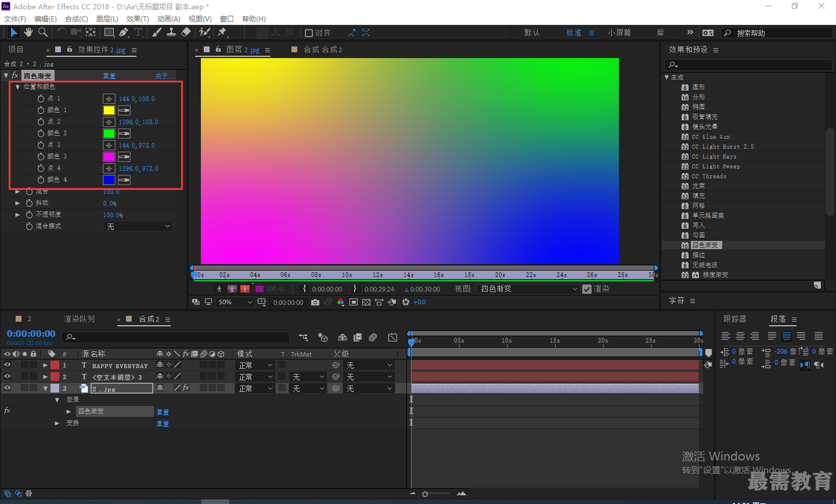Viewport: 836px width, 504px height.
Task: Toggle the 对齐 snapping checkbox
Action: pos(309,33)
